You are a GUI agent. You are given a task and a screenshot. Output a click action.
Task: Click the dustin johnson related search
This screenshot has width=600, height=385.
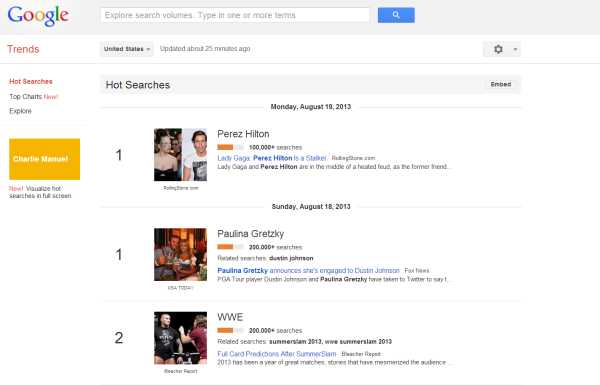291,258
